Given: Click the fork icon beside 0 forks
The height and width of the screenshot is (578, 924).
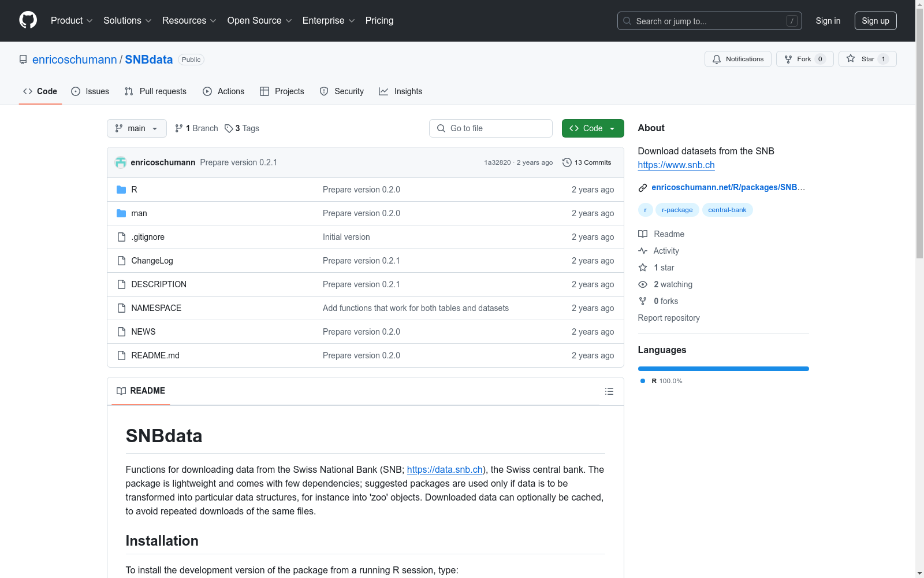Looking at the screenshot, I should (x=643, y=301).
